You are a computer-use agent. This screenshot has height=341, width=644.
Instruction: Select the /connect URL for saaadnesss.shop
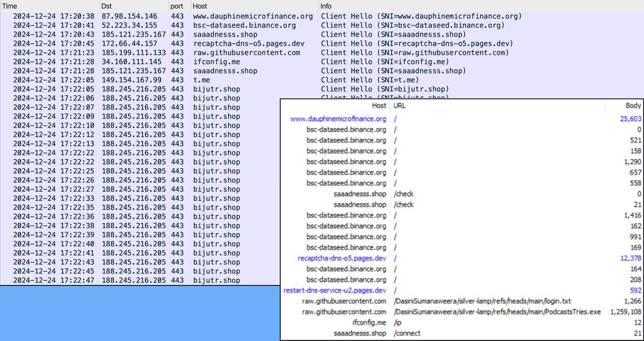406,333
